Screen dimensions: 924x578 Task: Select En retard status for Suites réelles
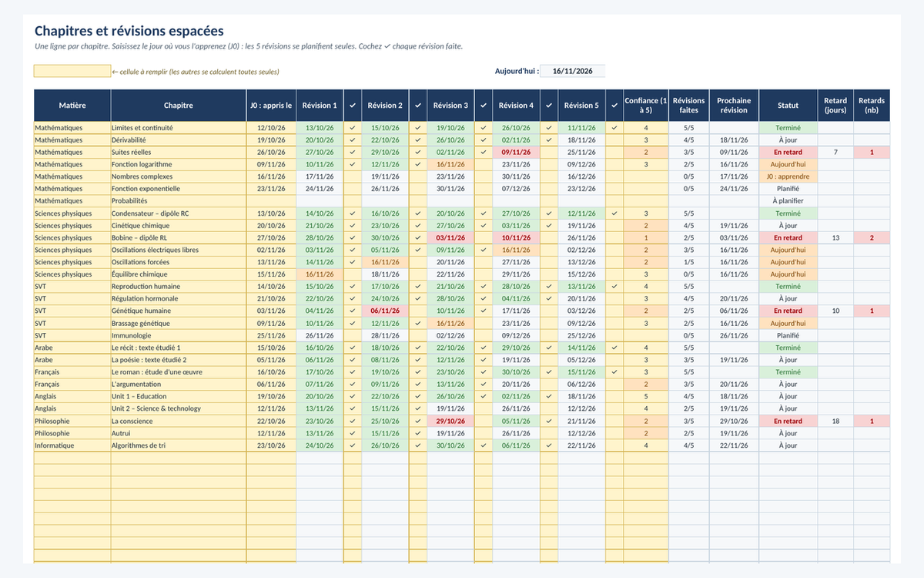click(788, 153)
